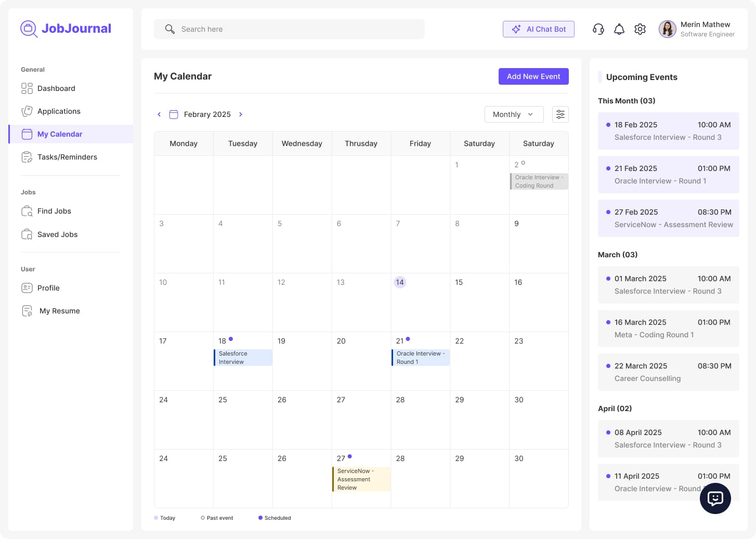Open the Monthly view dropdown
756x539 pixels.
tap(514, 114)
